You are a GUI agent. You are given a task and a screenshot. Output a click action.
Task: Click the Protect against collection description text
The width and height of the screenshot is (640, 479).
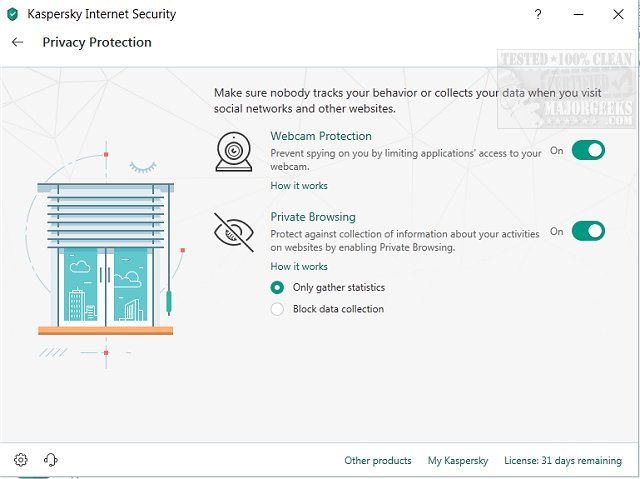click(405, 240)
